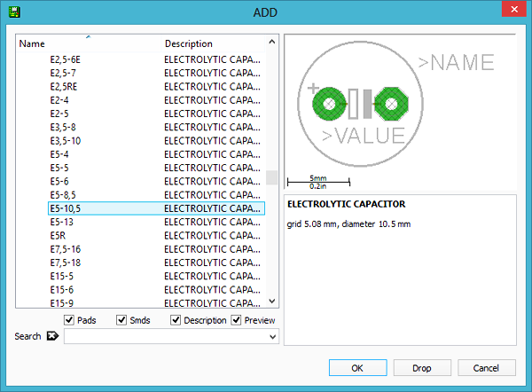This screenshot has width=532, height=392.
Task: Open the Search field dropdown arrow
Action: pyautogui.click(x=272, y=337)
